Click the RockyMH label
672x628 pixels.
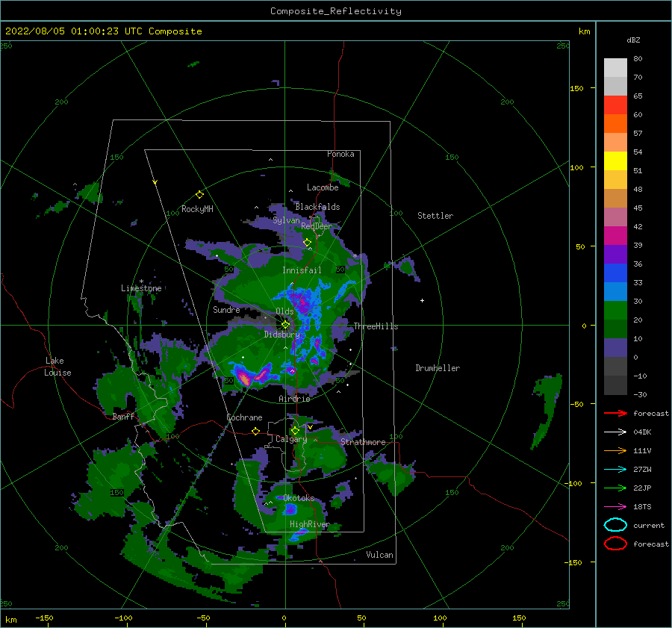point(197,209)
